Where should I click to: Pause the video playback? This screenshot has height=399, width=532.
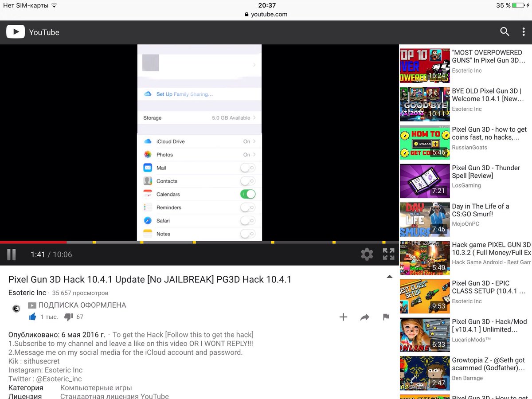(12, 254)
